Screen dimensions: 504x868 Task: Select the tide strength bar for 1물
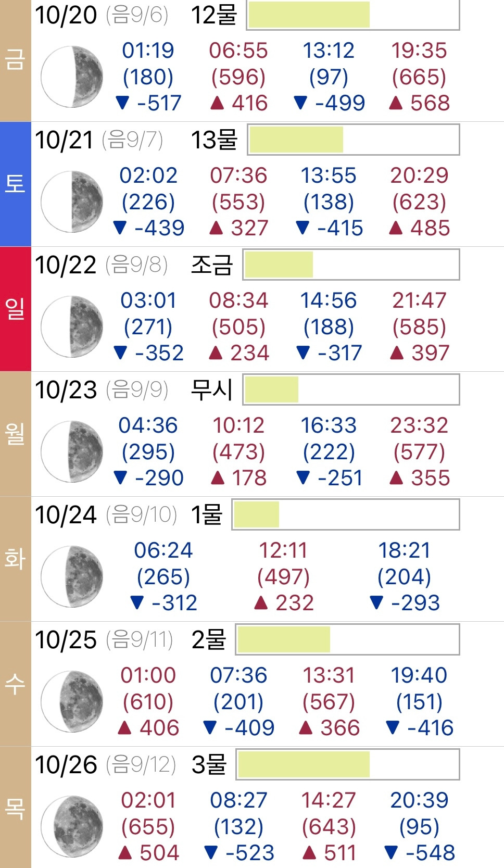tap(346, 514)
